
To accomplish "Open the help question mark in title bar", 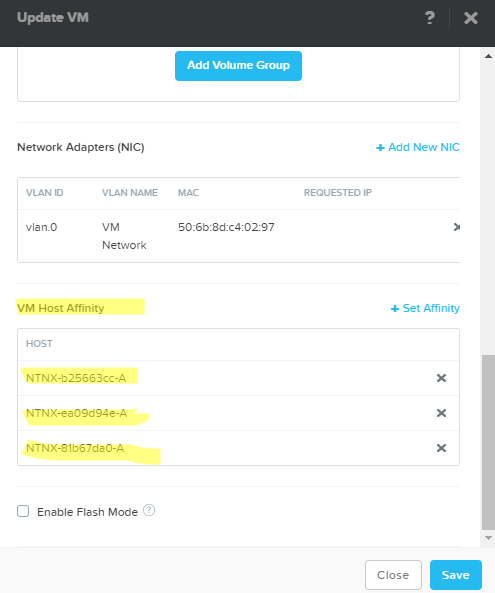I will (430, 18).
